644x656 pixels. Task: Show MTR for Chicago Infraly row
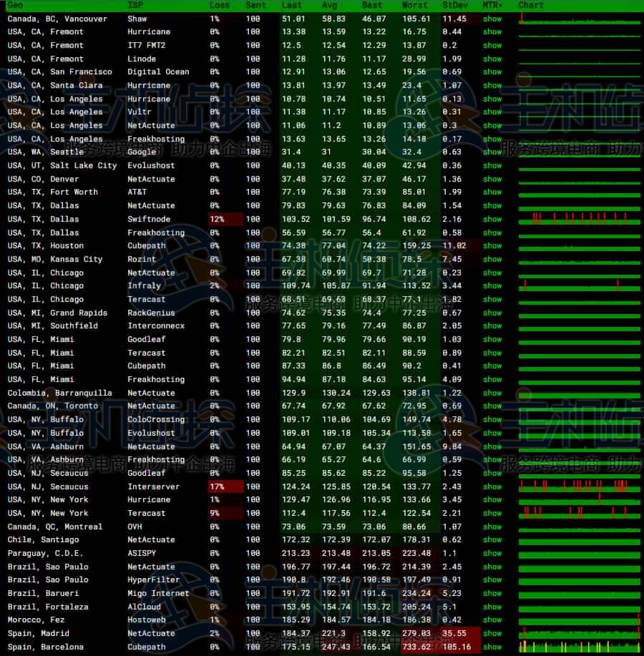492,285
